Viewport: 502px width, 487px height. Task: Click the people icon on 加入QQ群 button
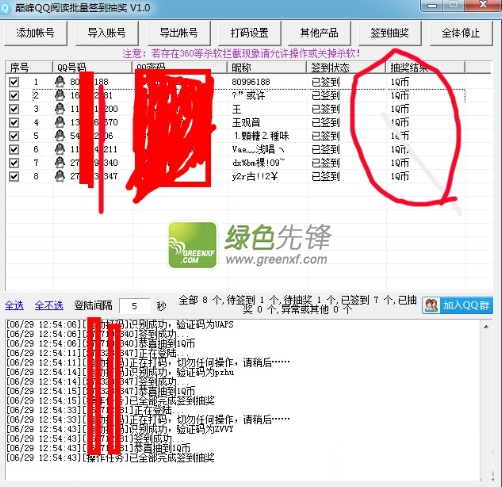click(432, 305)
